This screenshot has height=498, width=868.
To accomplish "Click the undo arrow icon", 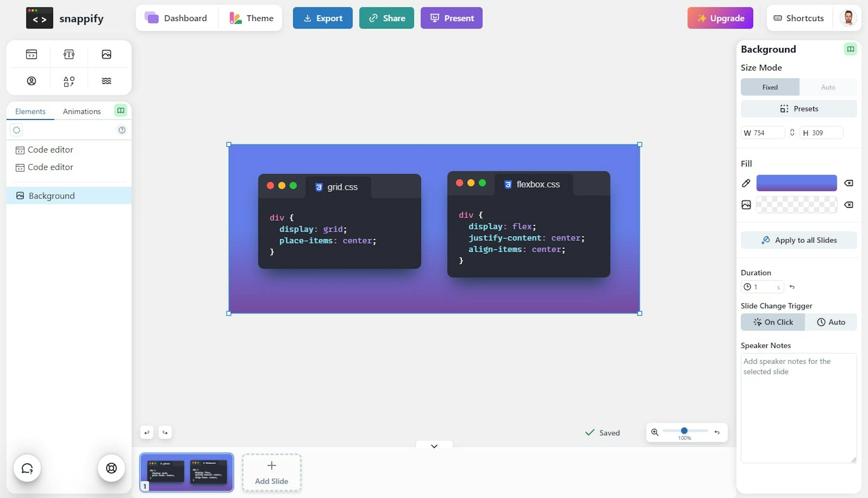I will pos(147,432).
